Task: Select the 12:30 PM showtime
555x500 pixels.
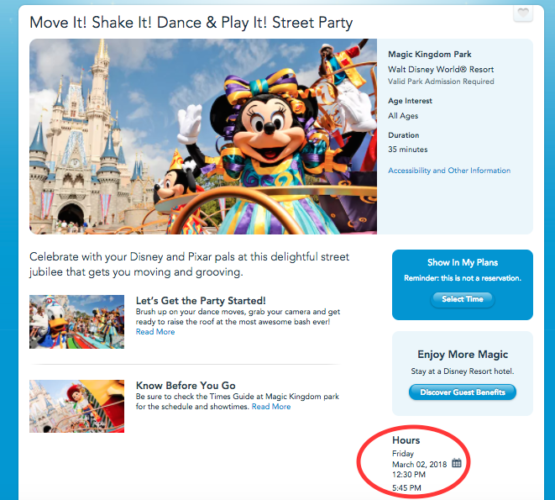Action: [x=409, y=475]
